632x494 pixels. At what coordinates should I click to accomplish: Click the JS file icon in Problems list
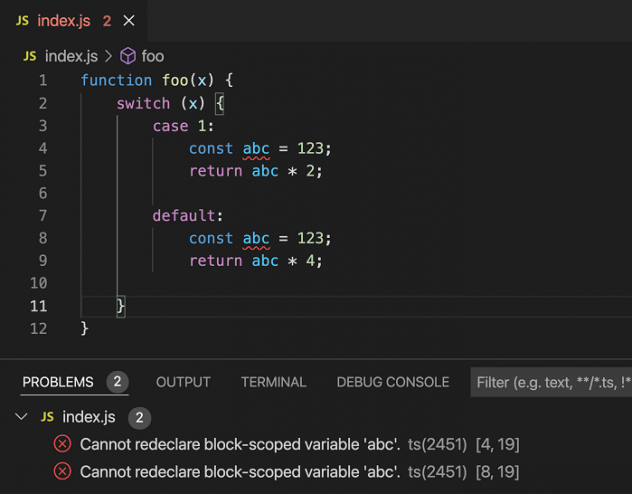click(x=46, y=416)
